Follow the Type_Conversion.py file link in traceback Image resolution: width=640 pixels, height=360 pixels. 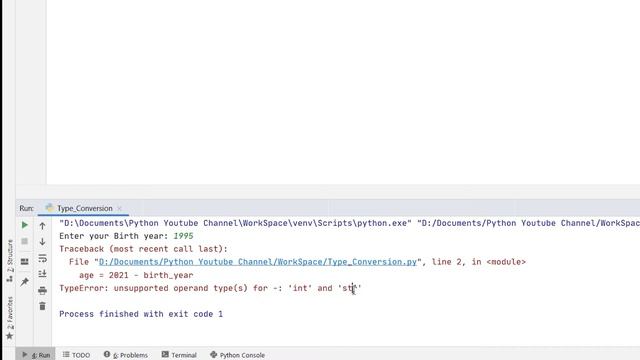click(258, 262)
